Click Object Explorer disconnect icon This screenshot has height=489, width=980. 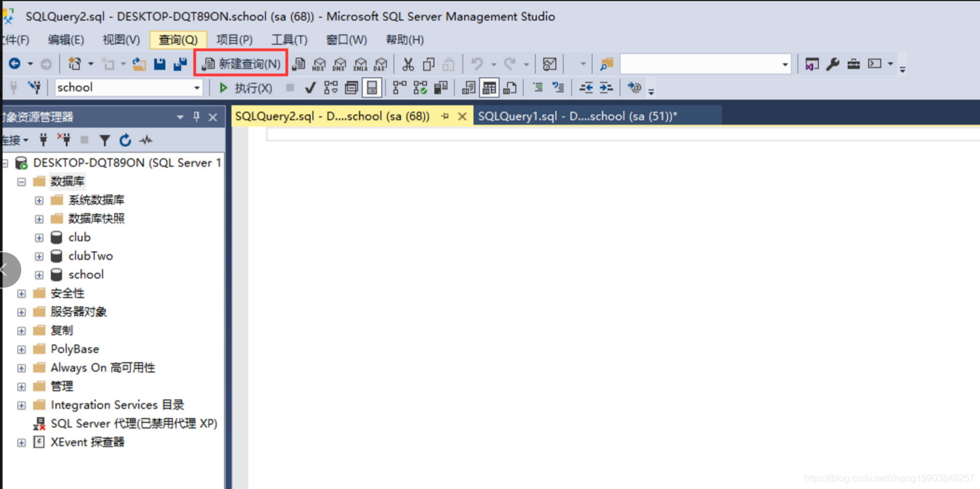tap(64, 140)
